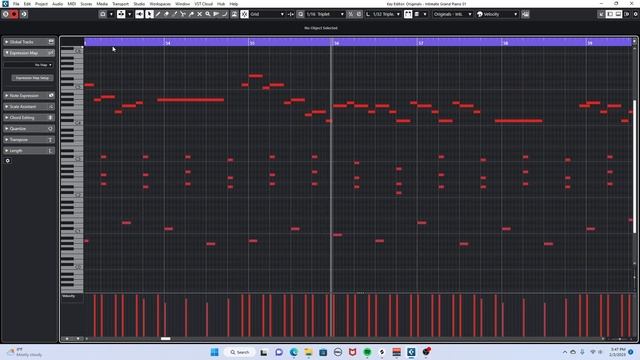Toggle the Expression Map section active icon
The width and height of the screenshot is (640, 360).
tap(51, 53)
